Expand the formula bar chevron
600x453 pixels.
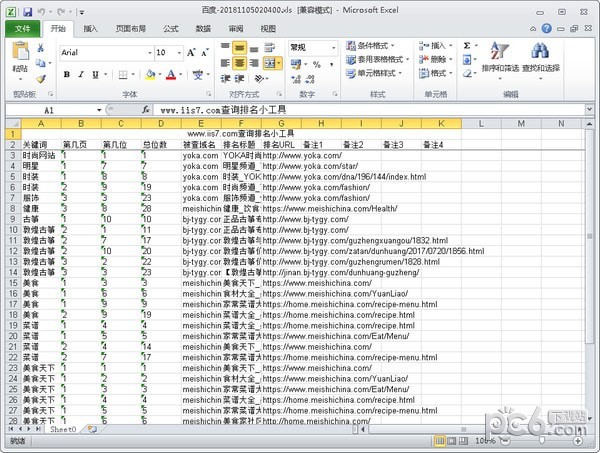(x=589, y=110)
